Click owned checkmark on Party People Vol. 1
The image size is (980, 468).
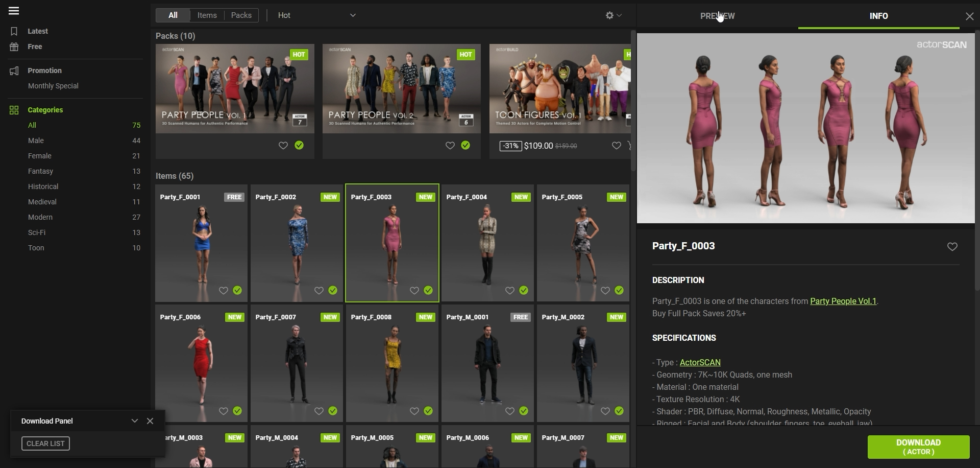(299, 146)
